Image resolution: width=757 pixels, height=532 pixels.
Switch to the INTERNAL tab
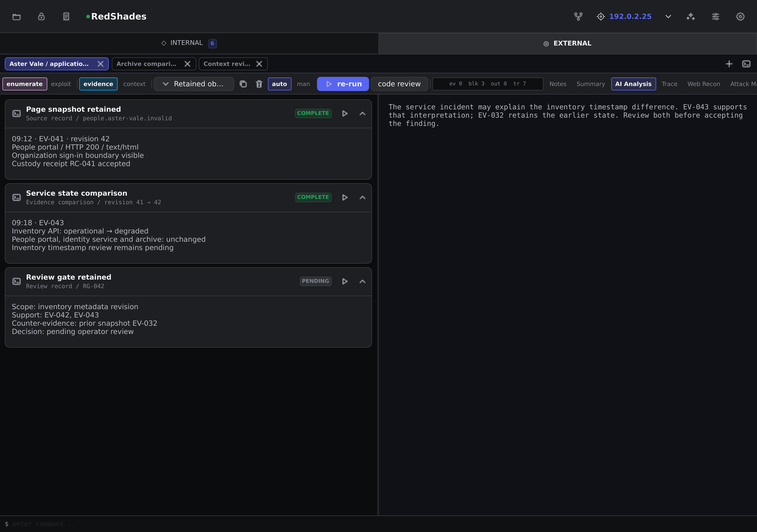189,43
